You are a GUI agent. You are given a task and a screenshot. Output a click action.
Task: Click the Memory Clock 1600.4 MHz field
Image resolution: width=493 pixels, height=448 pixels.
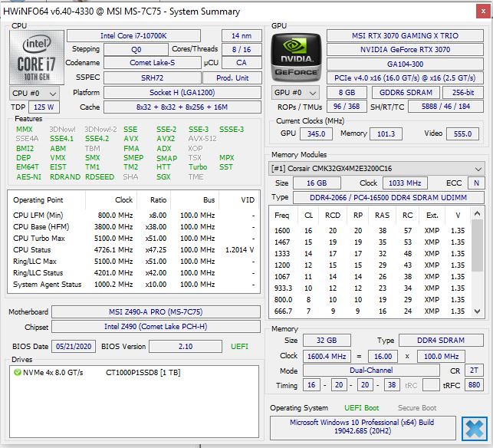(x=327, y=357)
